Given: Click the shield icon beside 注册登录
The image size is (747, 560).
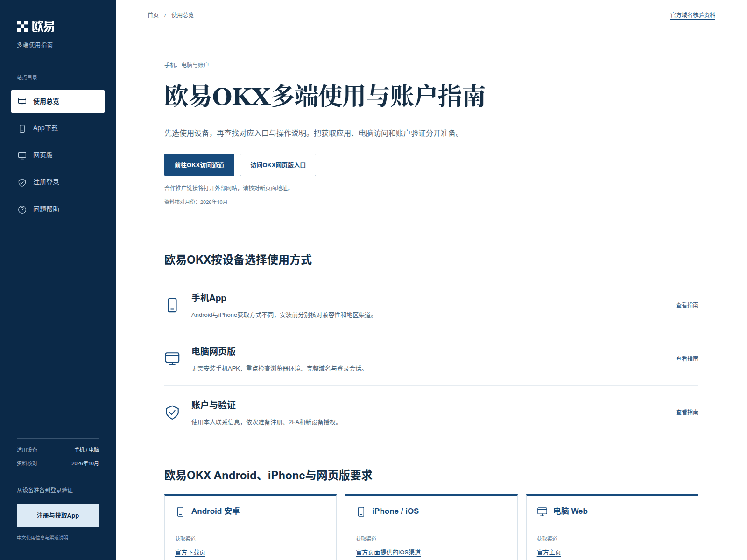Looking at the screenshot, I should 22,182.
